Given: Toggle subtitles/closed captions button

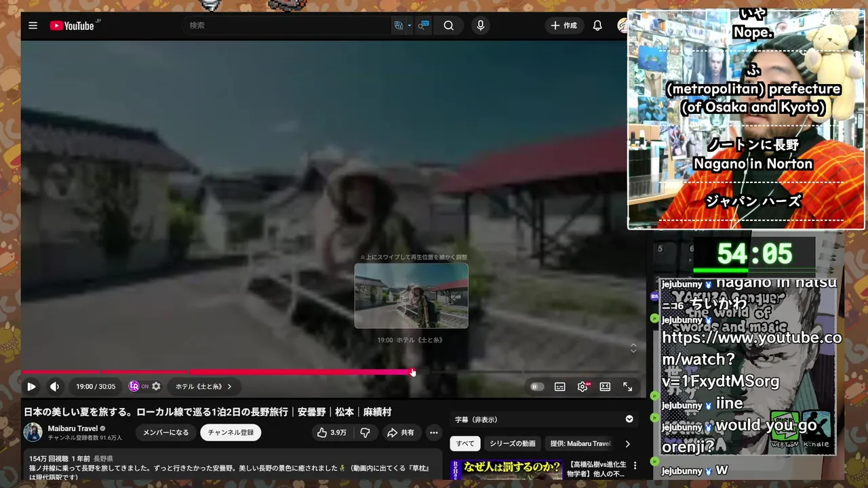Looking at the screenshot, I should pos(560,386).
